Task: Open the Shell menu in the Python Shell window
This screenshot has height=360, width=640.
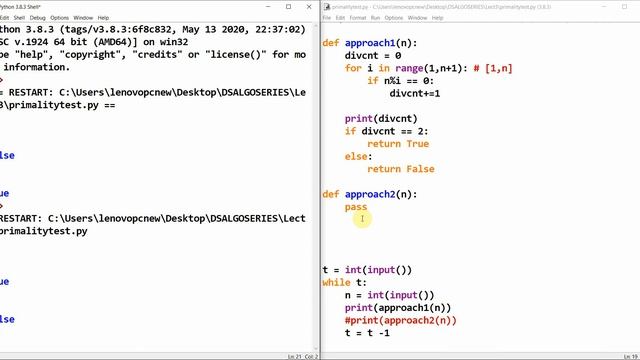Action: pos(19,18)
